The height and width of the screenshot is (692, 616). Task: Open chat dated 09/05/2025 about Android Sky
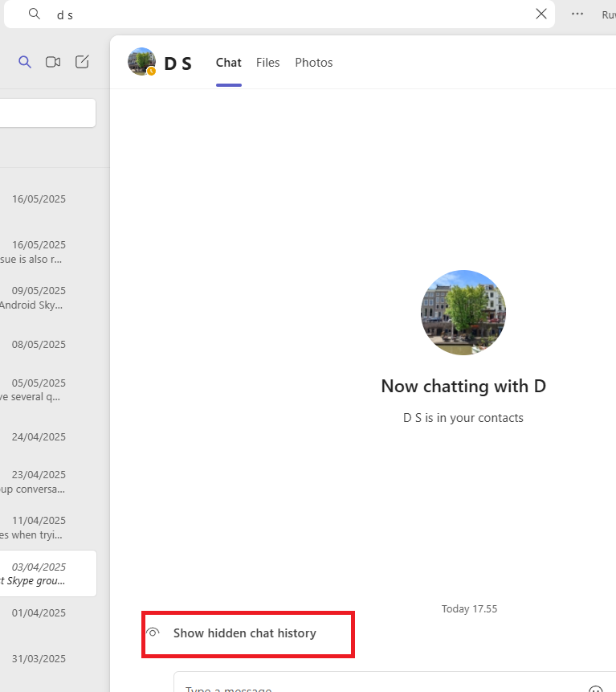tap(47, 298)
